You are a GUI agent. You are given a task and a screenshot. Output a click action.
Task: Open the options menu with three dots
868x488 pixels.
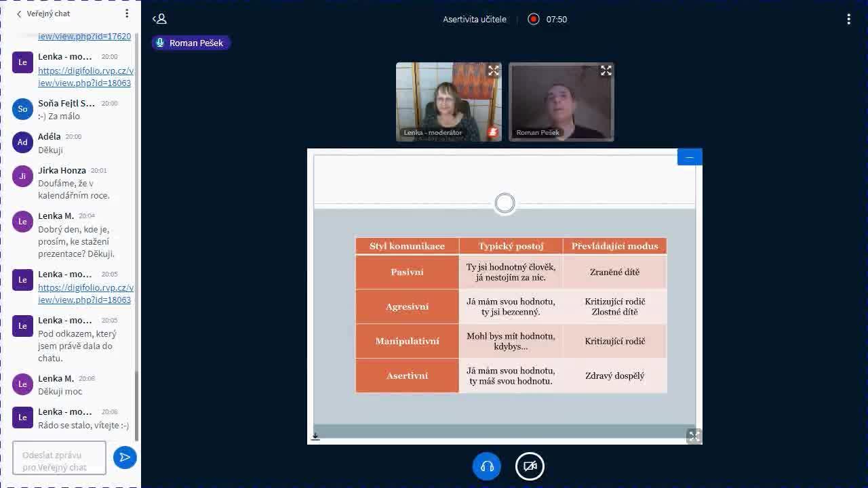point(848,19)
